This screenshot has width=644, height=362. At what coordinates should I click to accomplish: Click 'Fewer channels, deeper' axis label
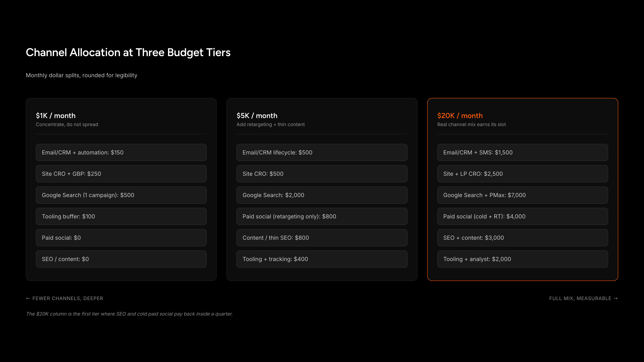coord(64,298)
